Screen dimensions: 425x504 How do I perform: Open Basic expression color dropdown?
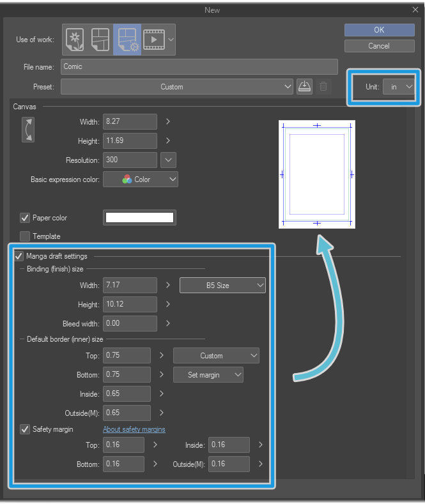141,179
